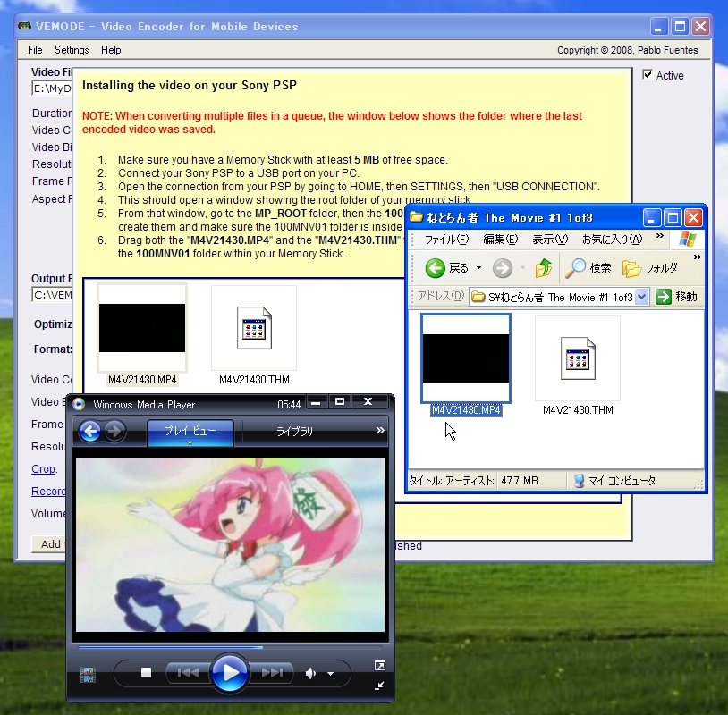Open the Back button history dropdown arrow
This screenshot has width=728, height=715.
tap(478, 268)
